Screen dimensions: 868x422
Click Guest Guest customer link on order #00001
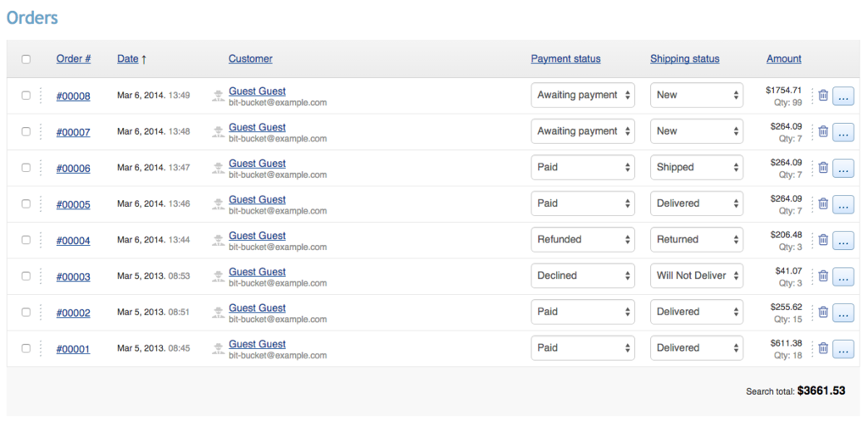(257, 344)
